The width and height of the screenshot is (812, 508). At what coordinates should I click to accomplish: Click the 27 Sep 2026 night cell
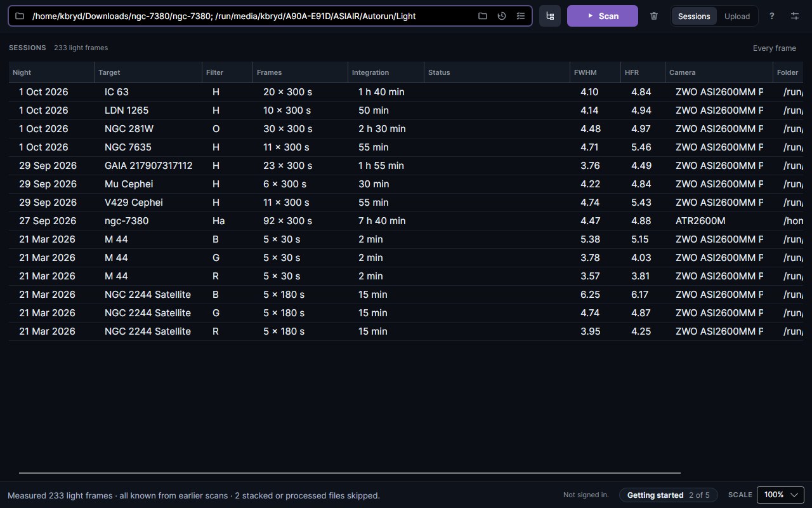click(48, 221)
